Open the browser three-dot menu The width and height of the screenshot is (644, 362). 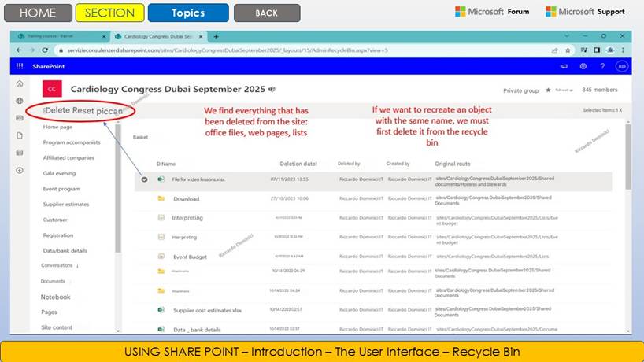623,50
